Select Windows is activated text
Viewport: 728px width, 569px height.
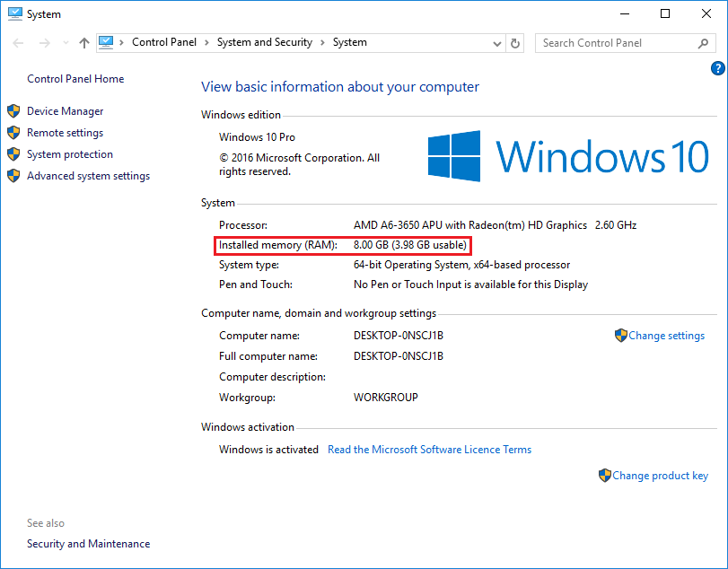(x=268, y=450)
